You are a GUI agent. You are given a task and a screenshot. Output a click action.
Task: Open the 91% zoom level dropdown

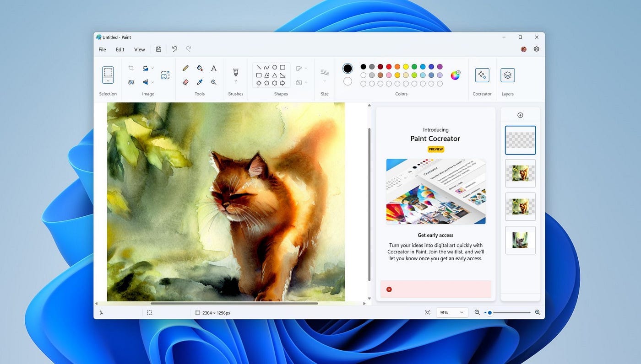[451, 312]
